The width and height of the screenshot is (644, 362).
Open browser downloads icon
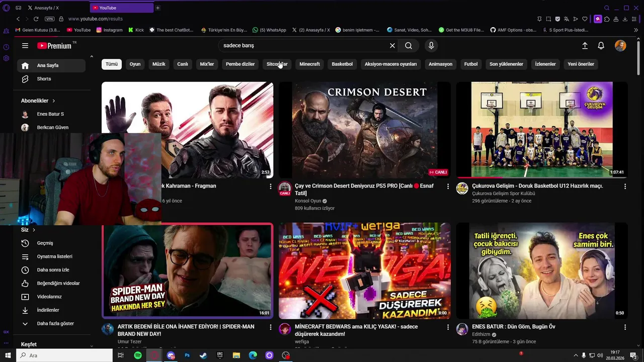625,19
